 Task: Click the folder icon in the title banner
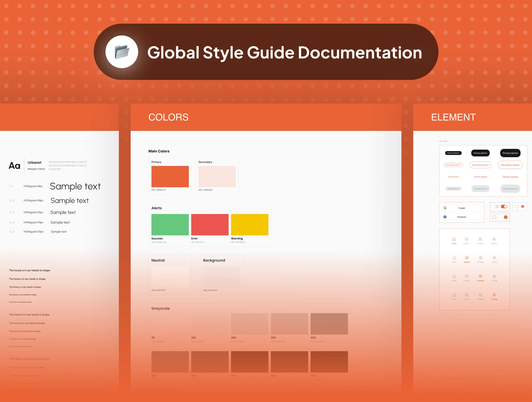tap(122, 52)
